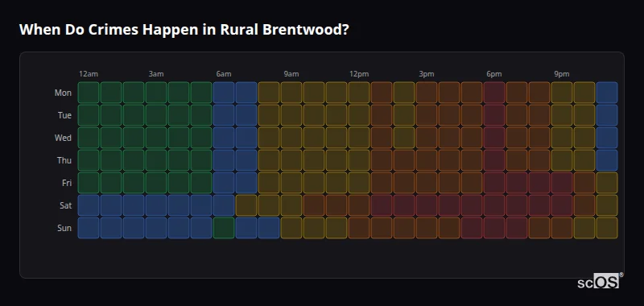Choose the Sunday 6pm red cell

point(494,228)
